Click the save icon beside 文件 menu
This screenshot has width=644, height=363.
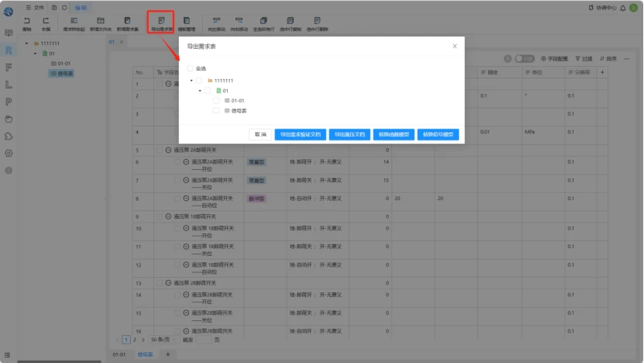(53, 8)
